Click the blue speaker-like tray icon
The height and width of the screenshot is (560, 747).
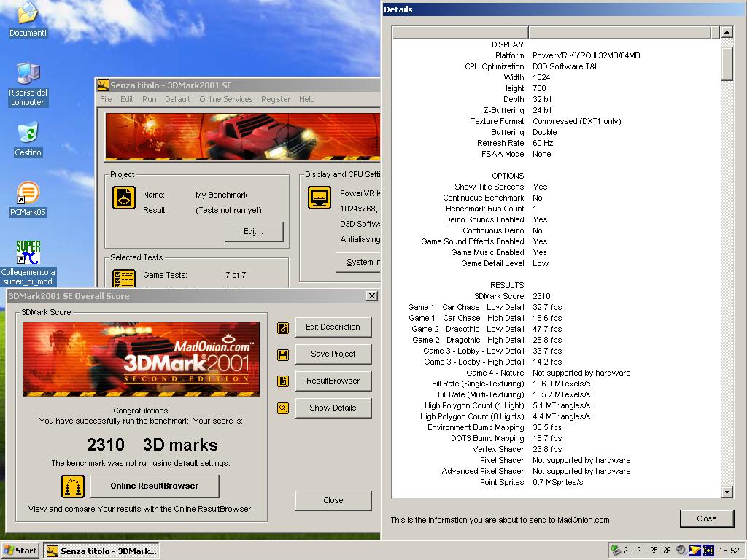708,551
